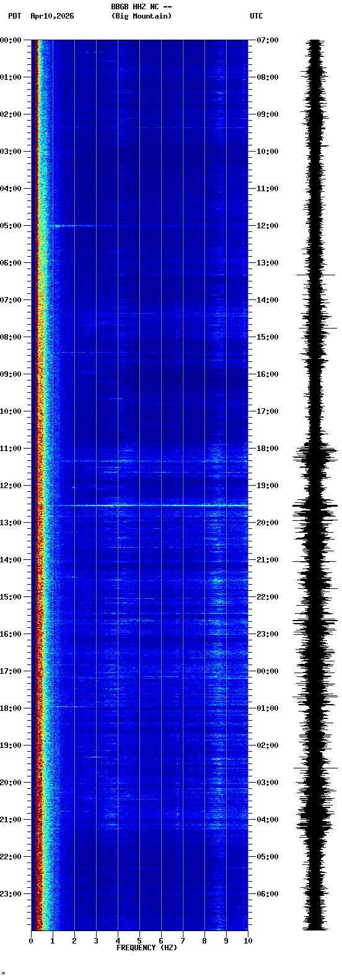Click the '12:00' UTC time label
This screenshot has width=342, height=980.
[x=268, y=226]
